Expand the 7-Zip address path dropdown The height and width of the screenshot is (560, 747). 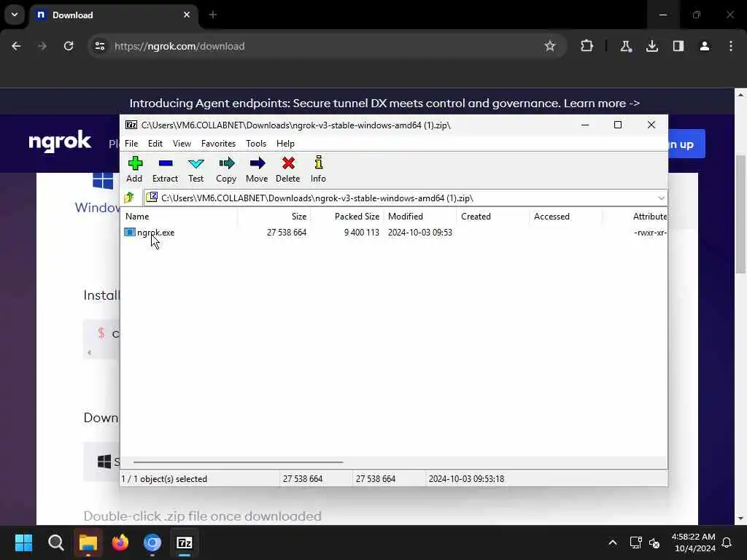coord(661,198)
